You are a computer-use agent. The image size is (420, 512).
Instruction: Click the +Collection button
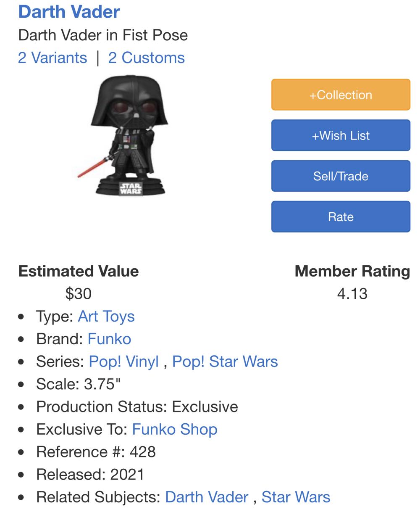[340, 95]
